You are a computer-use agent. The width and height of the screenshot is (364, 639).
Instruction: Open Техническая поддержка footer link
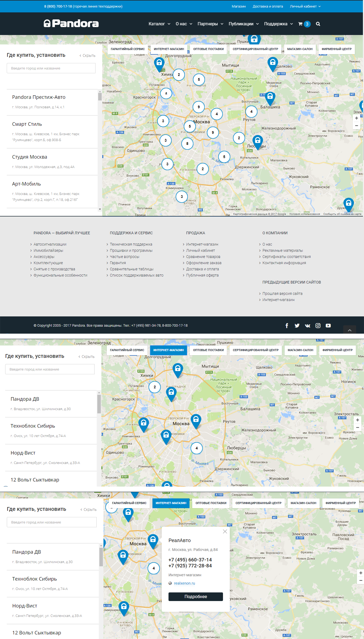pos(131,244)
